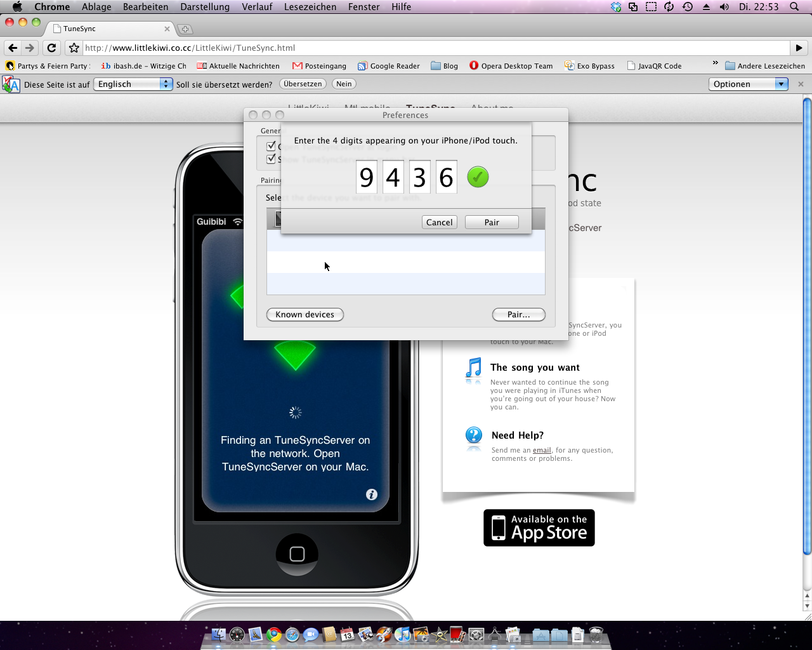
Task: Open the Google Reader bookmark
Action: (x=388, y=66)
